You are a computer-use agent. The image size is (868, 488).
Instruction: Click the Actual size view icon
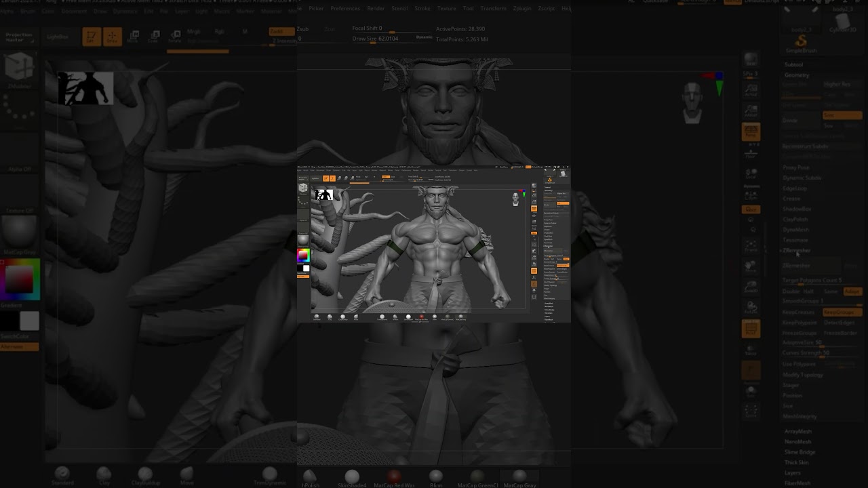[x=751, y=89]
